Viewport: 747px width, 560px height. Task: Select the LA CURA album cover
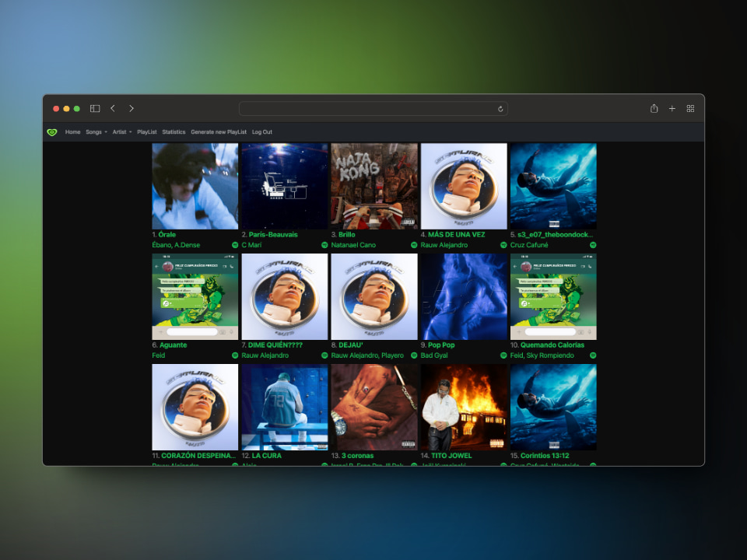(x=285, y=407)
